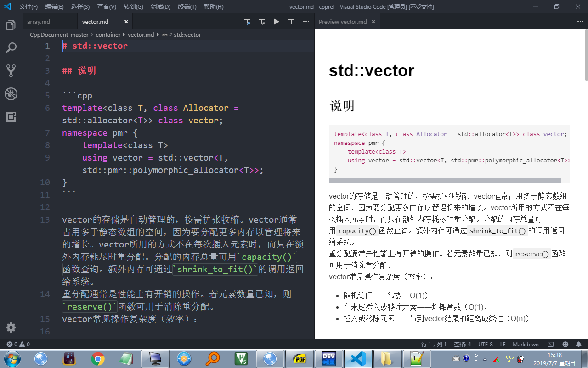Open the Manage gear menu
This screenshot has height=368, width=588.
pos(11,328)
